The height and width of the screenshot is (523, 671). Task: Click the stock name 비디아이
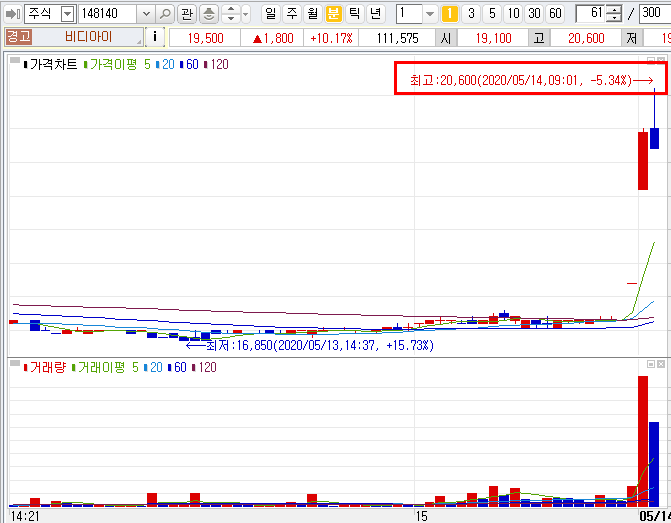click(89, 37)
